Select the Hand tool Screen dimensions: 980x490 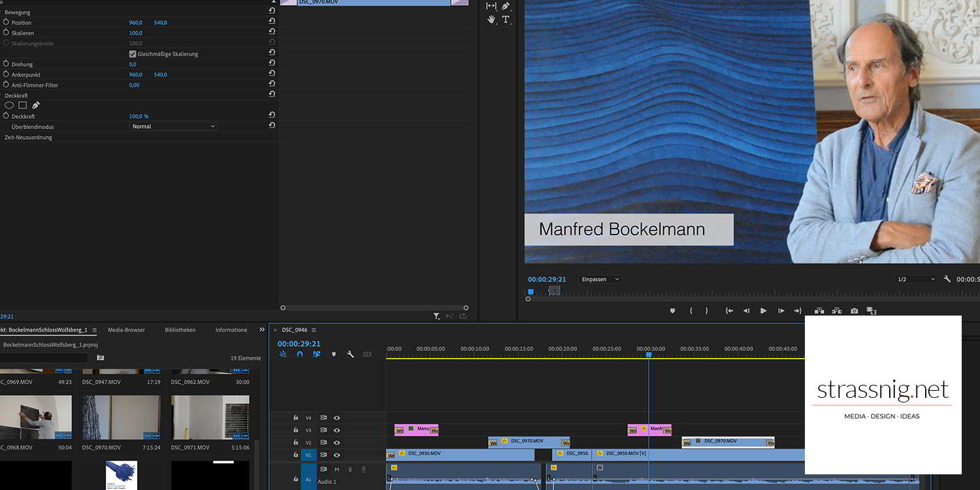(491, 20)
